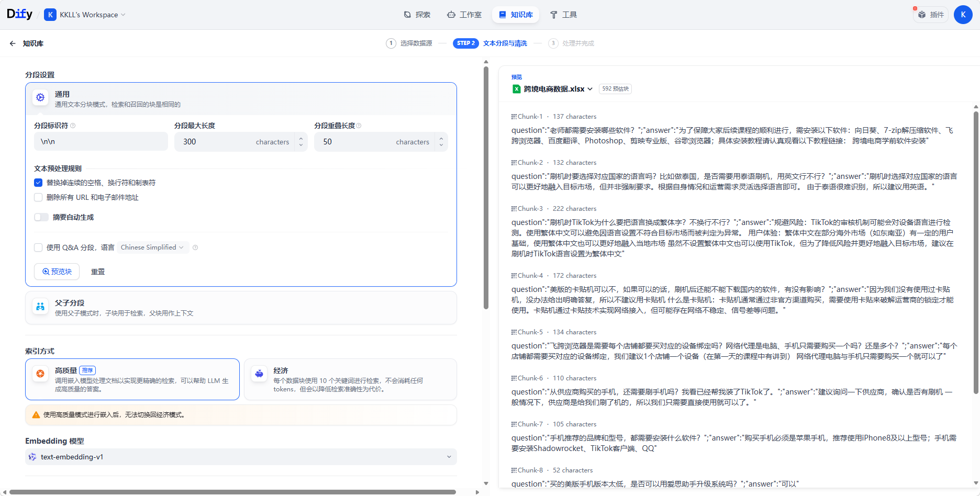980x496 pixels.
Task: Click the 重置 reset button
Action: tap(98, 272)
